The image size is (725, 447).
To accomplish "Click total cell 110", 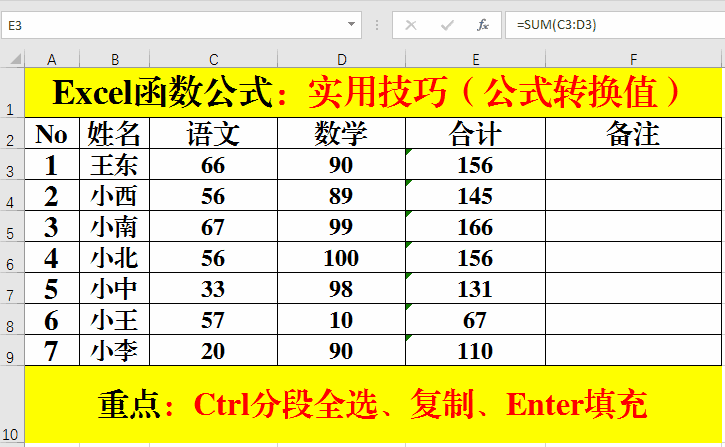I will pyautogui.click(x=475, y=350).
